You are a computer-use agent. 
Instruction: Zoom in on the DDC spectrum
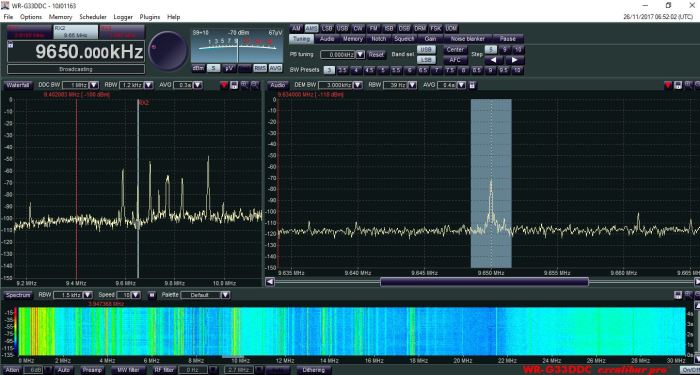coord(244,85)
